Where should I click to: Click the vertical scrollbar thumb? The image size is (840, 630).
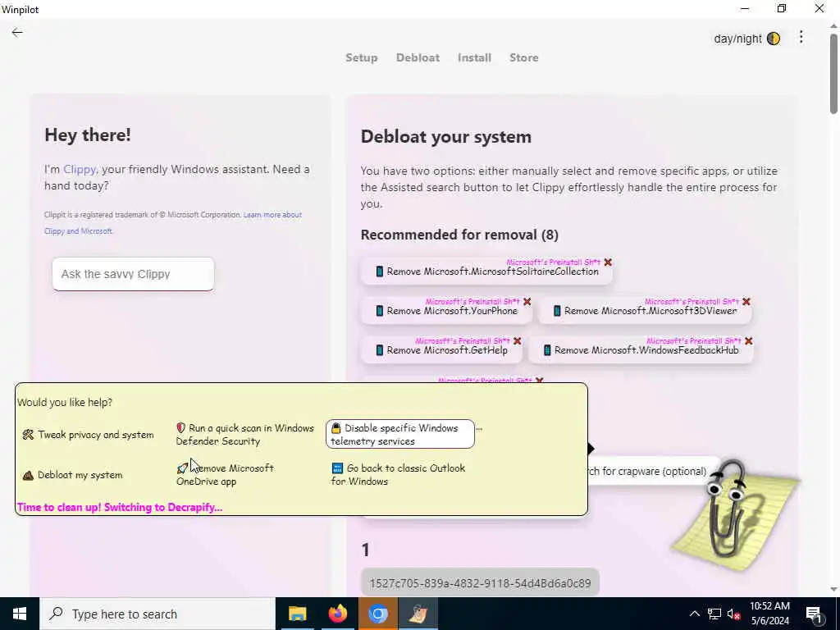tap(833, 74)
